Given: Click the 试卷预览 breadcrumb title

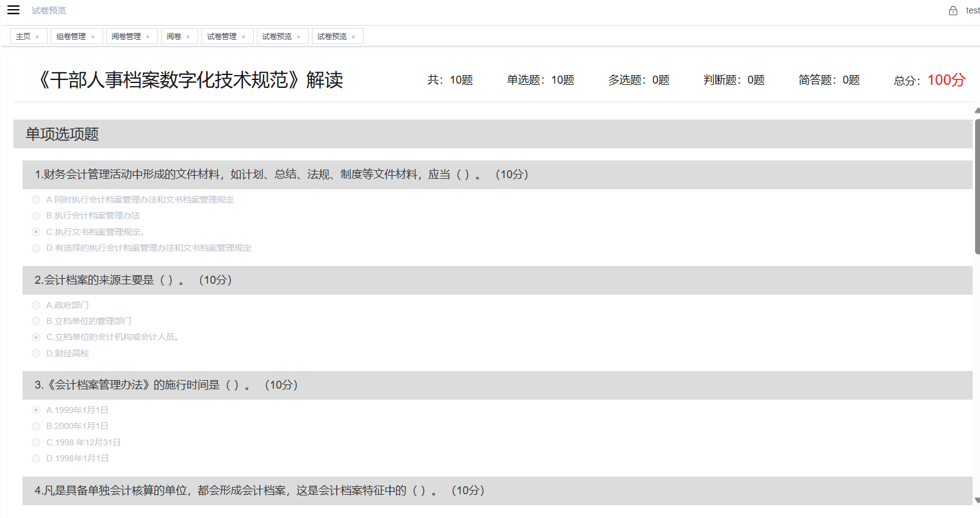Looking at the screenshot, I should coord(49,10).
